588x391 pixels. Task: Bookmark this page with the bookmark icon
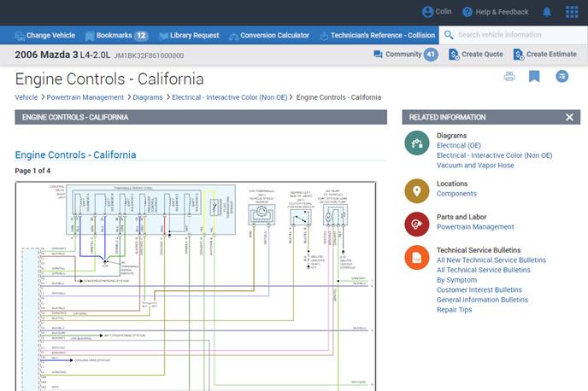pyautogui.click(x=534, y=76)
